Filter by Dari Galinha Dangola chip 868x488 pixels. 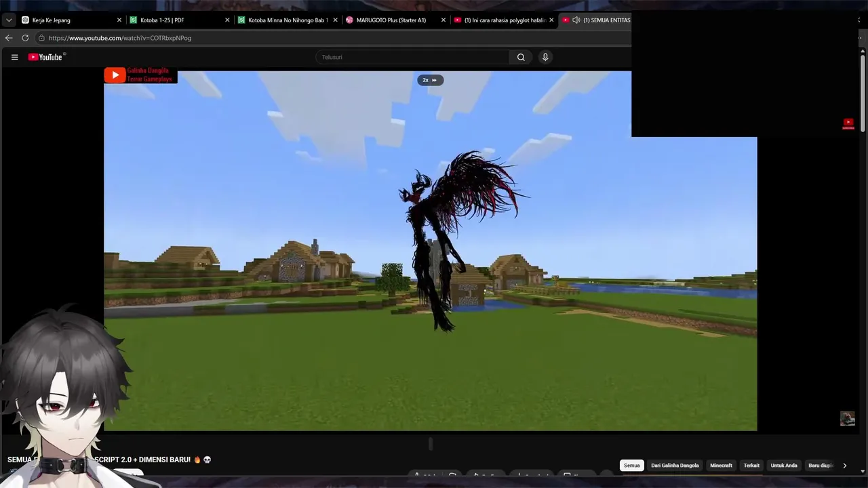tap(675, 466)
